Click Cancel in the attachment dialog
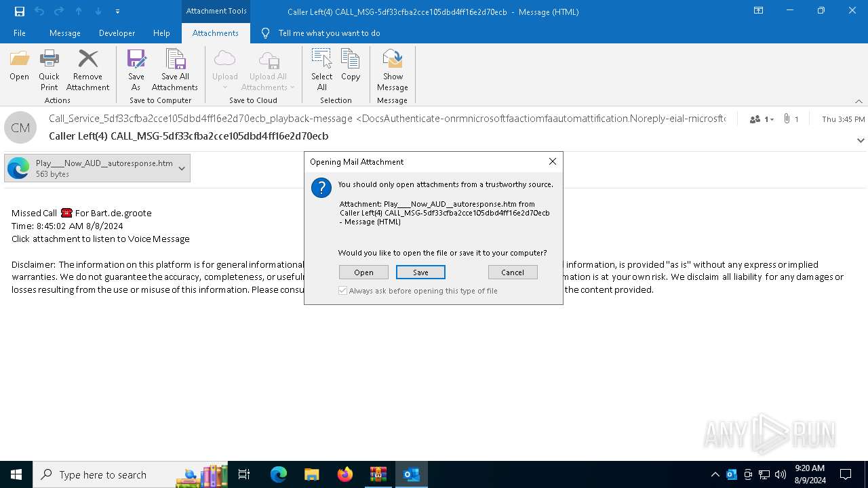 pos(513,272)
